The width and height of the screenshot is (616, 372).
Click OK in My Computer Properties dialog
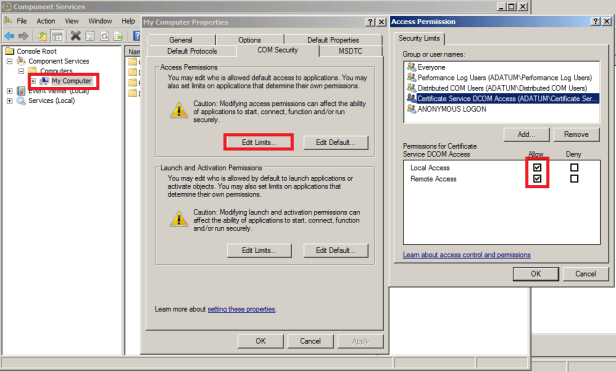coord(260,341)
